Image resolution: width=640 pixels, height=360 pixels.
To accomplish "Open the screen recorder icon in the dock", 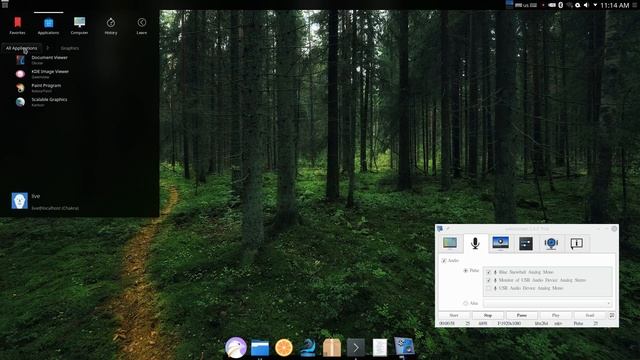I will [404, 347].
